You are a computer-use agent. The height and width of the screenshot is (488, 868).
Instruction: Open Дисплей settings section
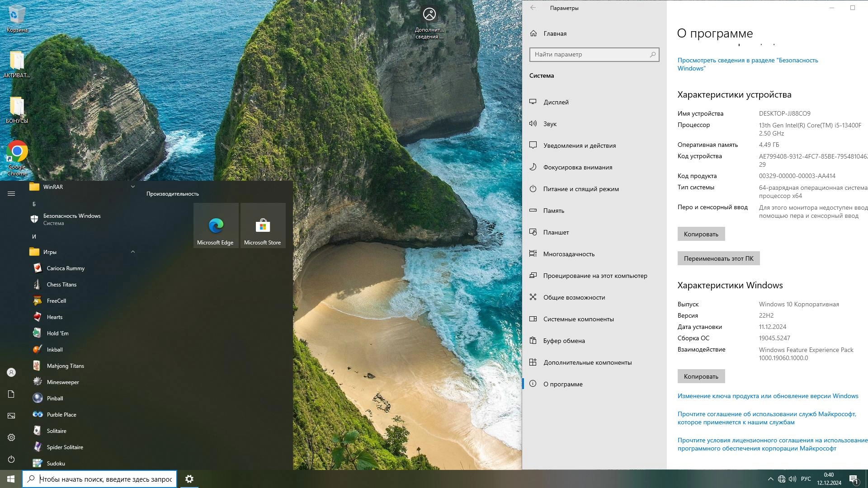coord(556,102)
